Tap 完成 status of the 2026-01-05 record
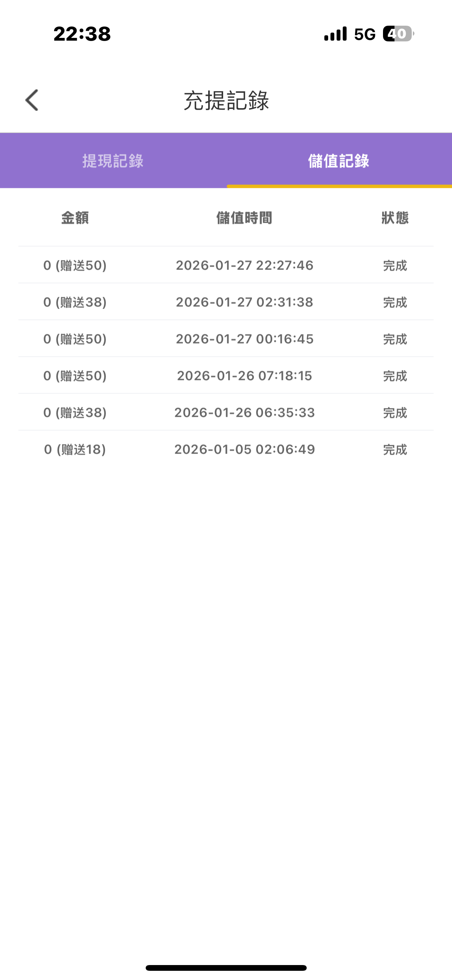452x980 pixels. pos(395,449)
